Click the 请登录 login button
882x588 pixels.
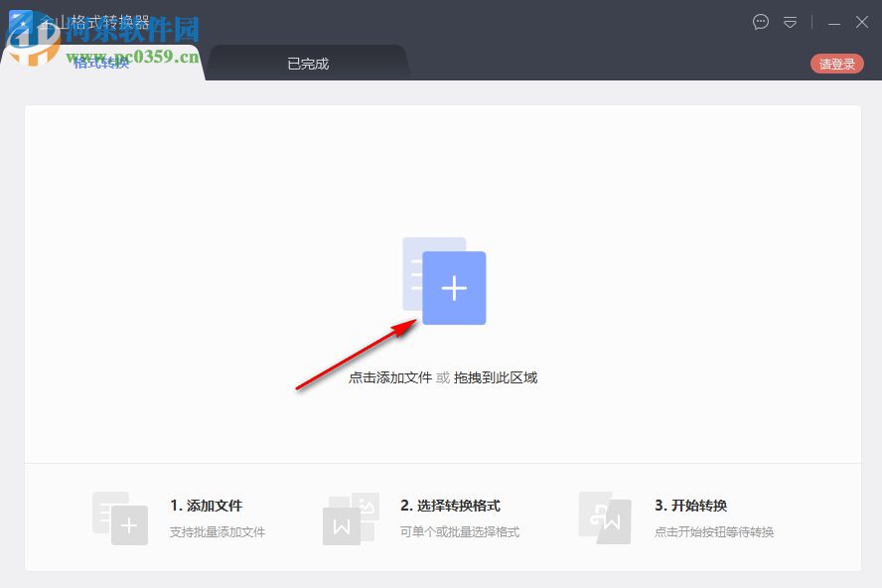click(x=836, y=62)
